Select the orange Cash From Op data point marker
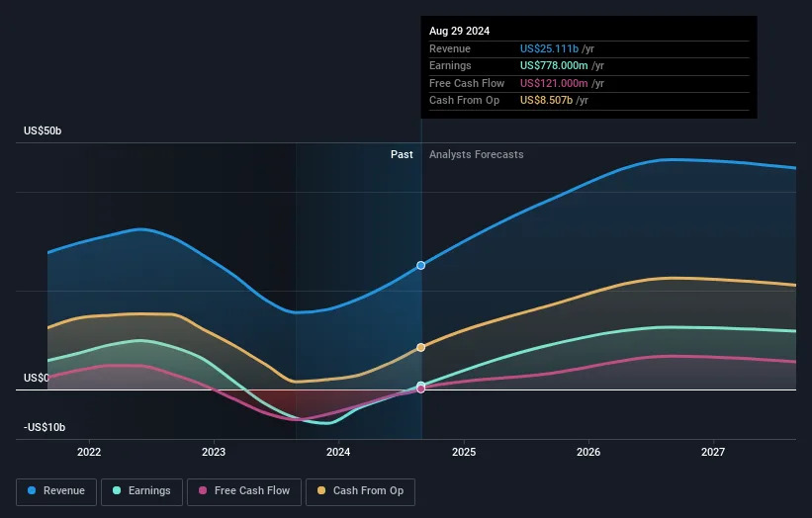The width and height of the screenshot is (812, 518). coord(421,347)
